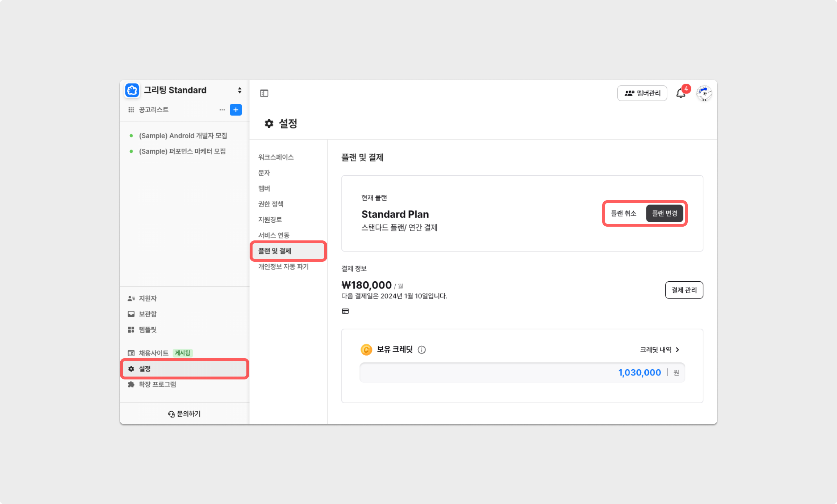Toggle the sidebar panel layout icon
The width and height of the screenshot is (837, 504).
(x=264, y=93)
